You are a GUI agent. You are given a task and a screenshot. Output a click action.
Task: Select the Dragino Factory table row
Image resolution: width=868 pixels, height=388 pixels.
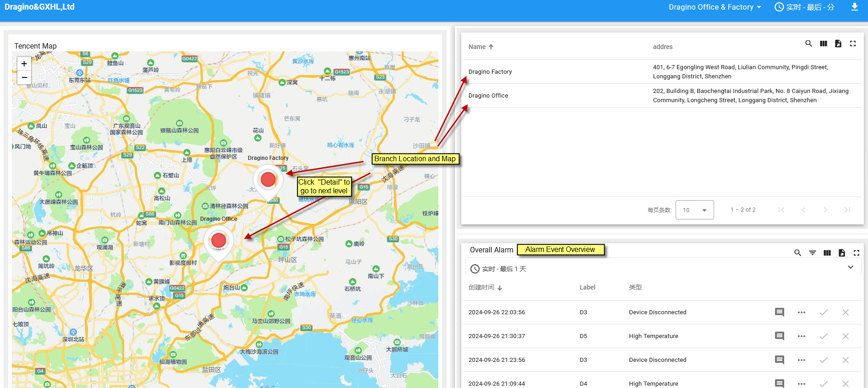tap(490, 72)
